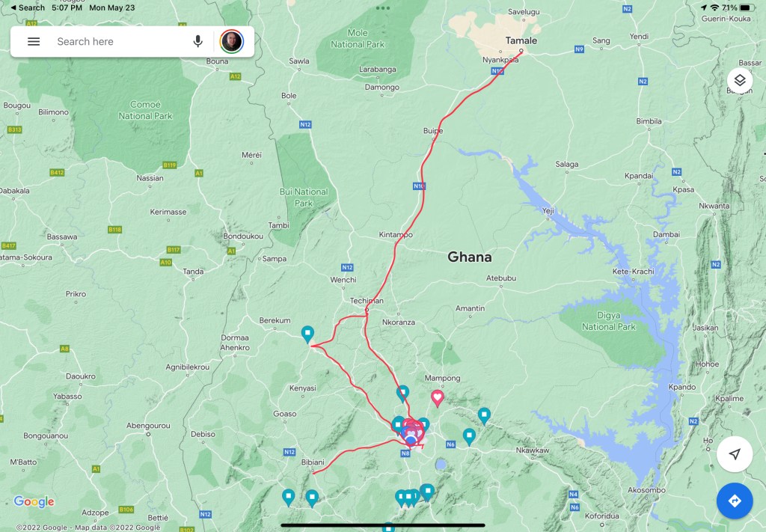Tap the home indicator bar at bottom
766x532 pixels.
383,526
